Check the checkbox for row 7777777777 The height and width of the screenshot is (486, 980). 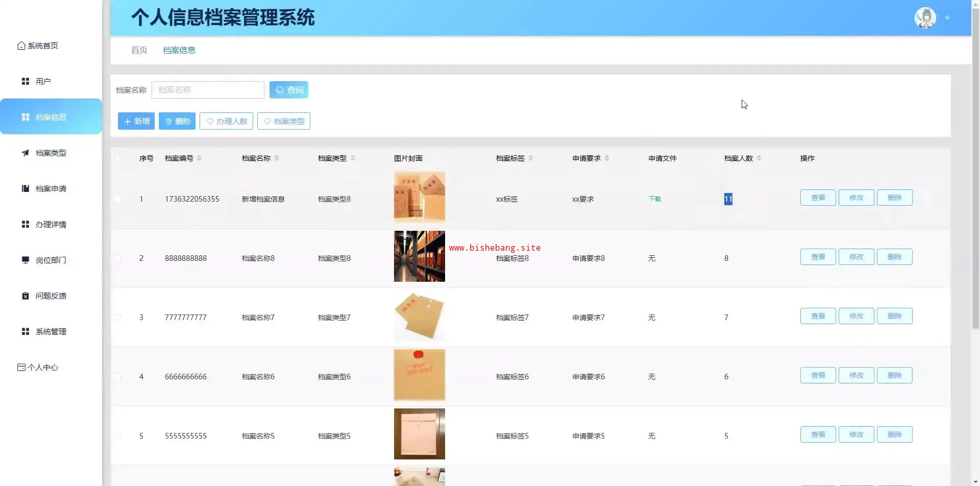[117, 318]
